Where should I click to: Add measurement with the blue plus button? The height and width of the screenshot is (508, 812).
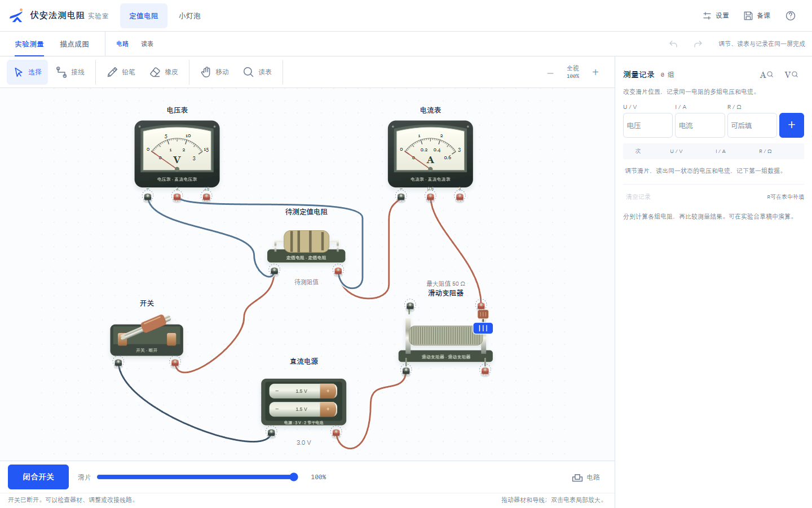coord(792,125)
